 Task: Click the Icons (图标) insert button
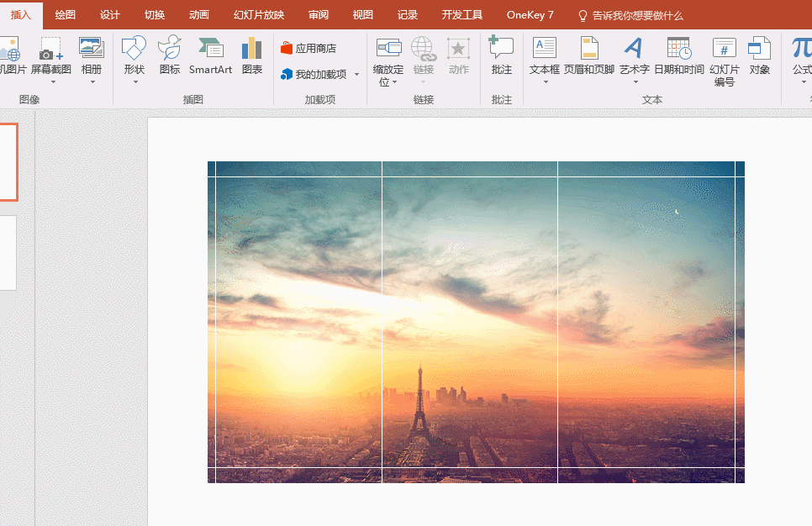click(x=170, y=49)
